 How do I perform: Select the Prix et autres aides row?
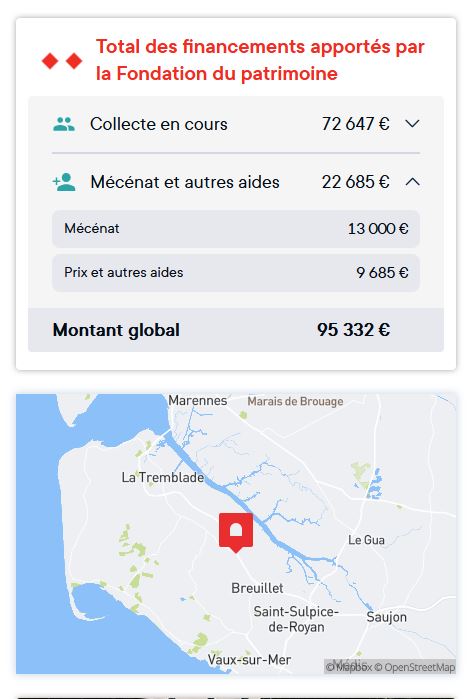coord(236,273)
